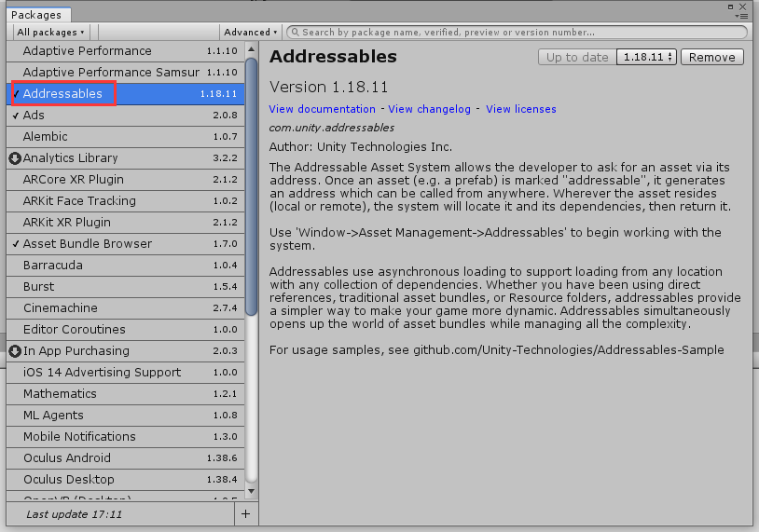The image size is (759, 532).
Task: Select the Adaptive Performance package
Action: coord(126,51)
